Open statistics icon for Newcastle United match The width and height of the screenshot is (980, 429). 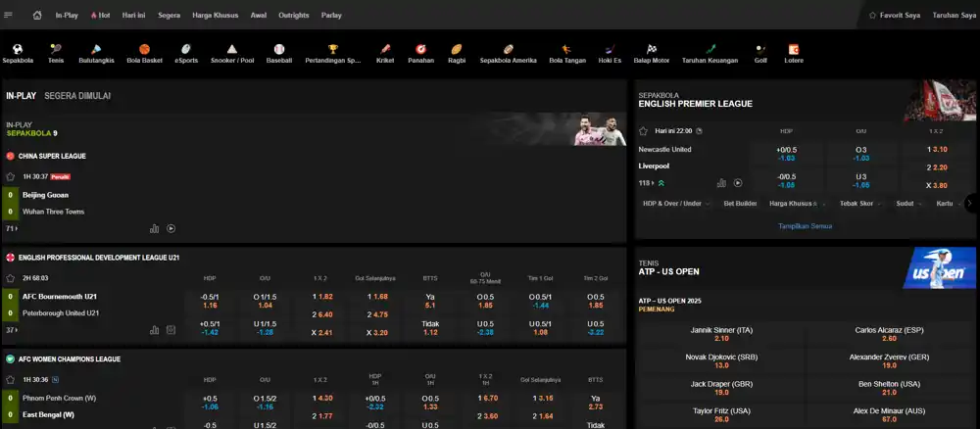coord(722,183)
